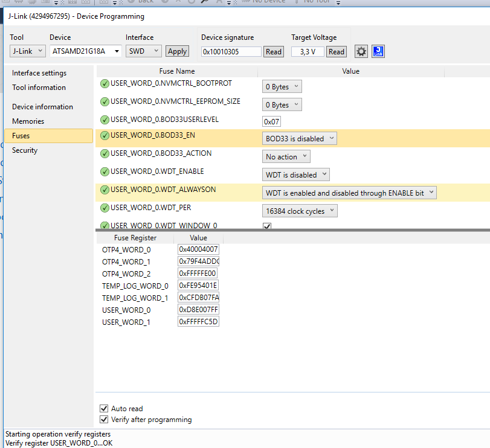Click the upper Value column header beside Fuse Name
Viewport: 490px width, 448px height.
coord(351,71)
